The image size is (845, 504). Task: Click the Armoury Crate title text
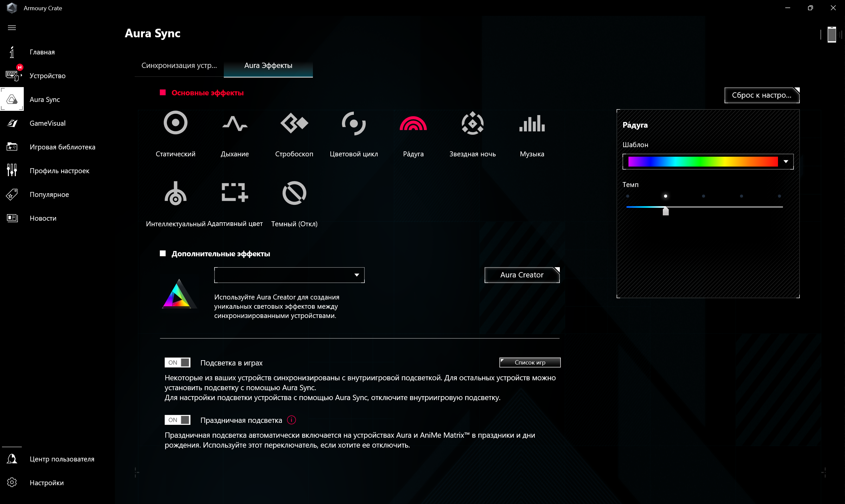tap(43, 8)
